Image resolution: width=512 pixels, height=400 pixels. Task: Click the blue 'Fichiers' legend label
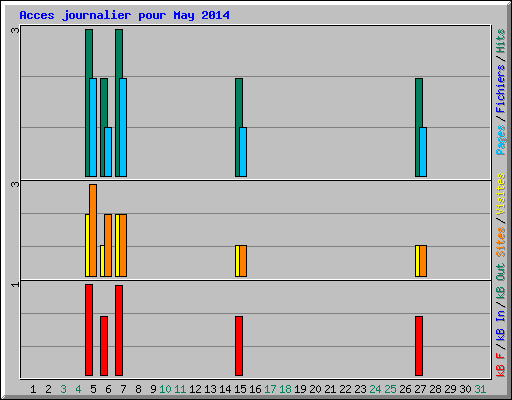pos(501,89)
